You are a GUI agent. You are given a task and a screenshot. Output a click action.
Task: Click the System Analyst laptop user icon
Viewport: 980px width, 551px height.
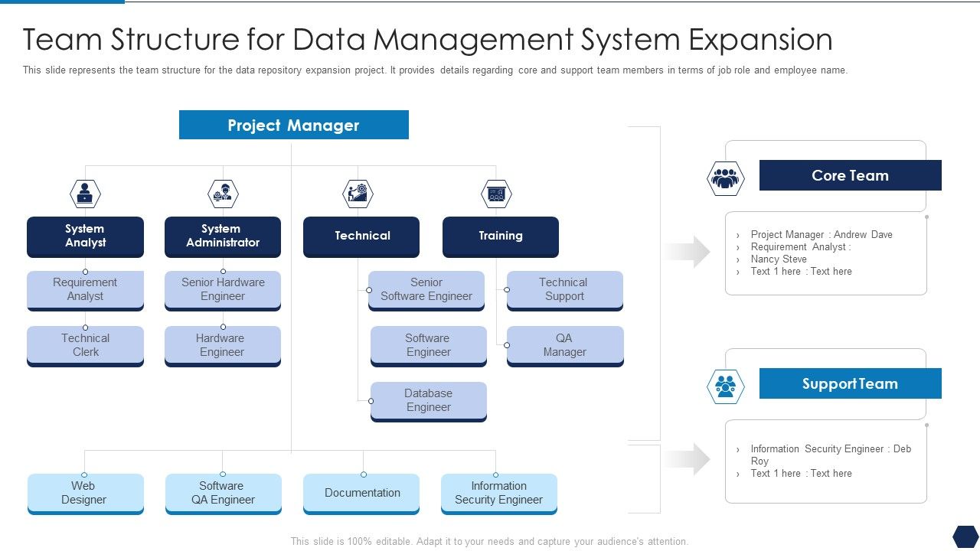(85, 194)
